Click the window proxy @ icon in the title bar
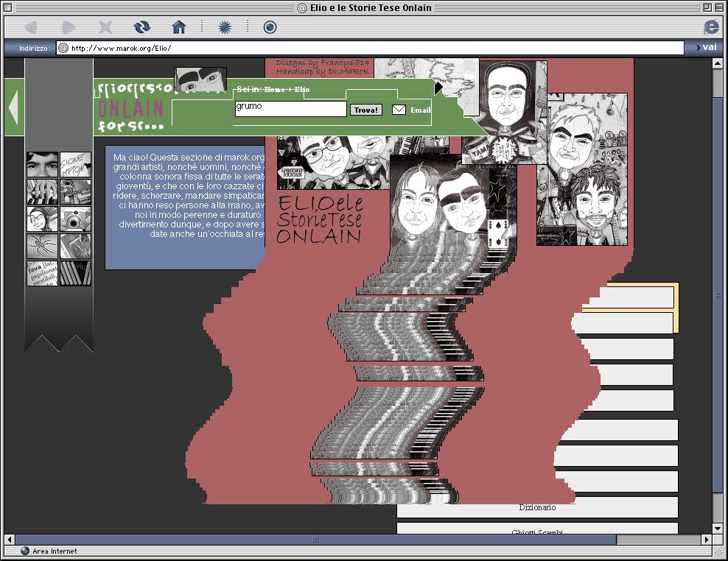The height and width of the screenshot is (561, 728). click(302, 7)
